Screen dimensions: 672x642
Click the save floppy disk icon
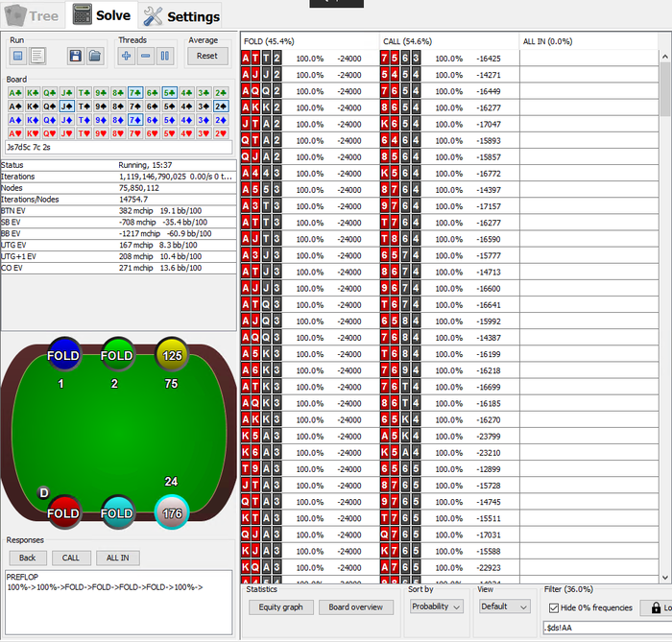[76, 57]
